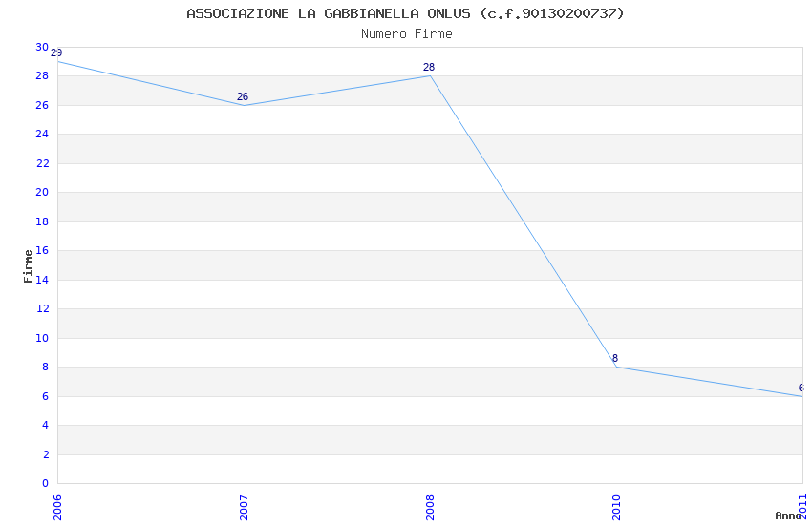The width and height of the screenshot is (812, 525).
Task: Click the data label 29 at 2006
Action: pyautogui.click(x=56, y=52)
